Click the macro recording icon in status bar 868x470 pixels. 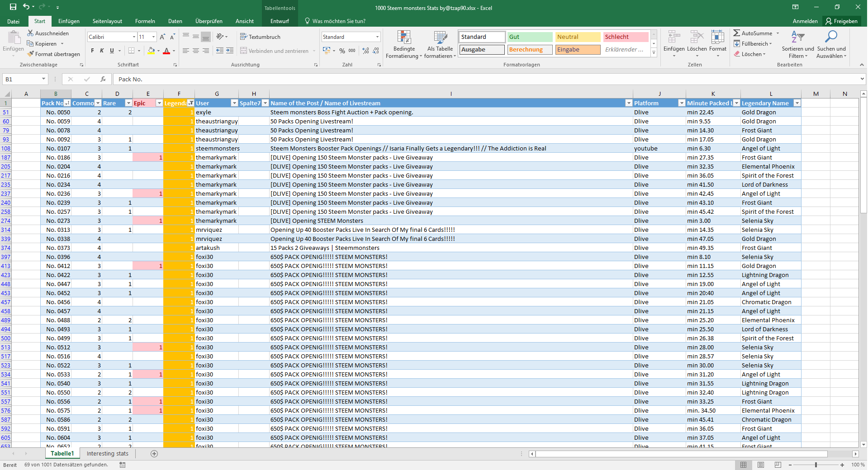[123, 465]
